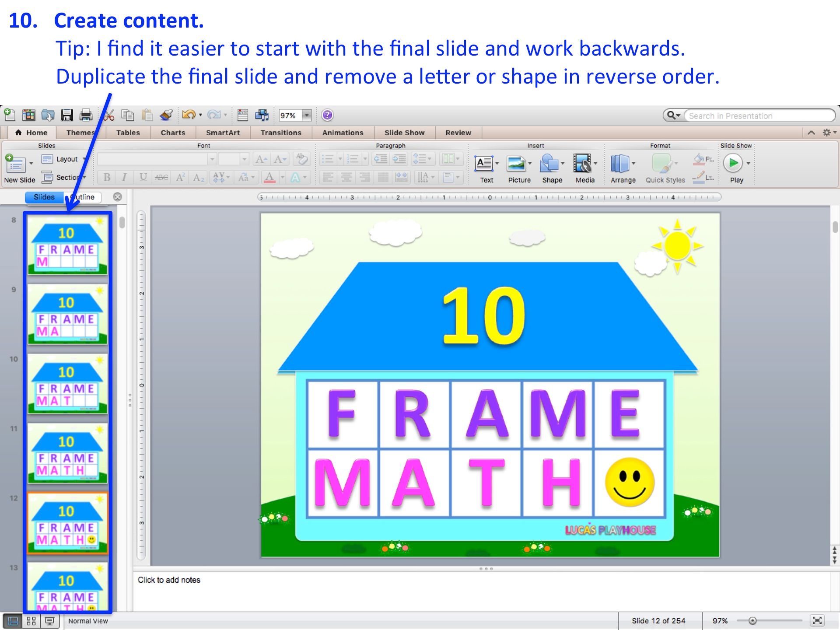
Task: Toggle italic text style
Action: [x=124, y=177]
